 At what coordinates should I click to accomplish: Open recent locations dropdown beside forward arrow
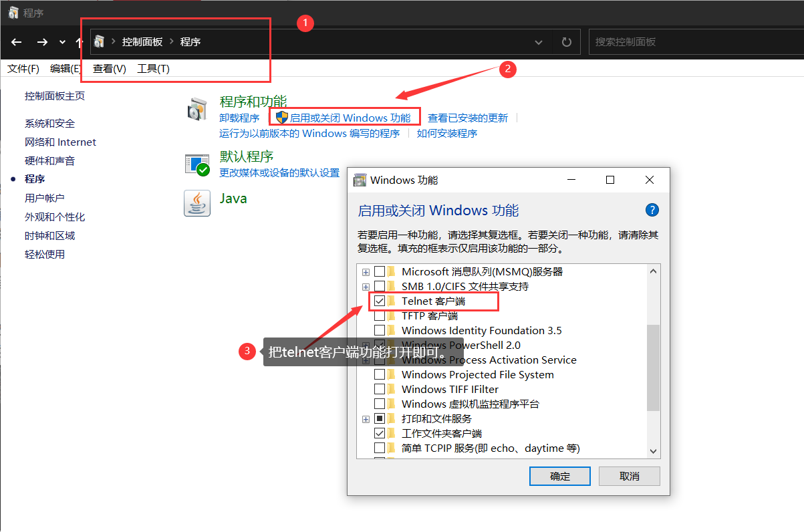click(x=62, y=42)
